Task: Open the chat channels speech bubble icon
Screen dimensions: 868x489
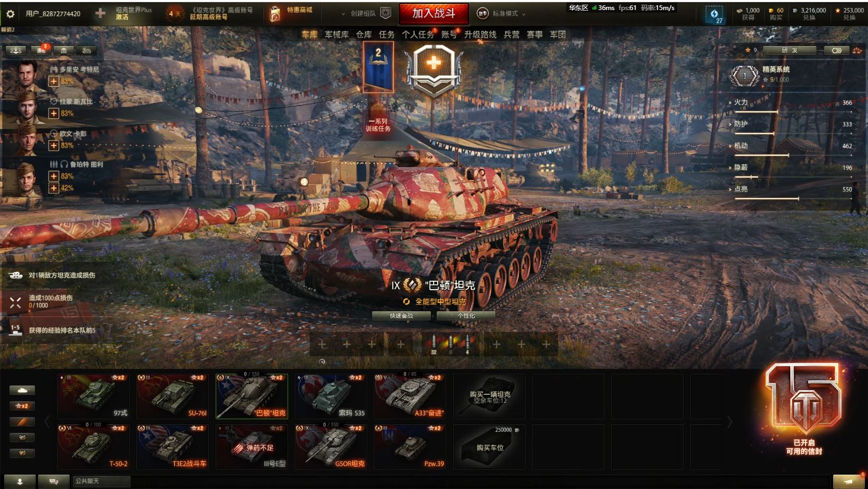Action: (53, 482)
